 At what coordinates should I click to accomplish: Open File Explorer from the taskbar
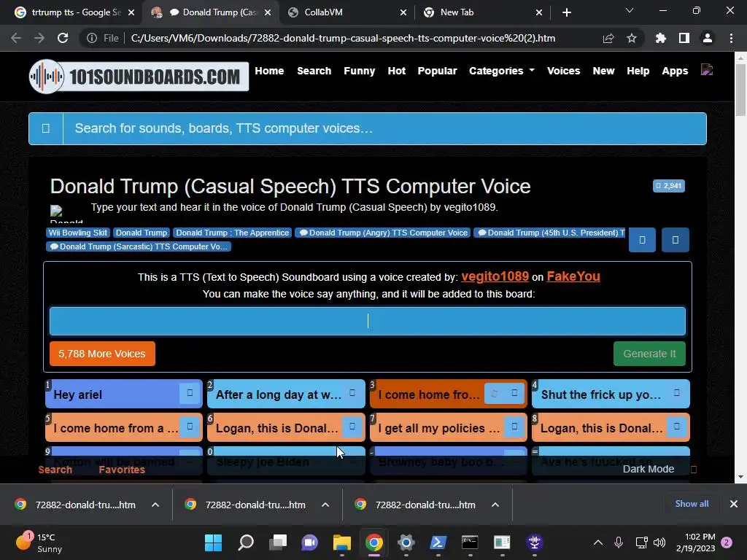click(x=342, y=542)
